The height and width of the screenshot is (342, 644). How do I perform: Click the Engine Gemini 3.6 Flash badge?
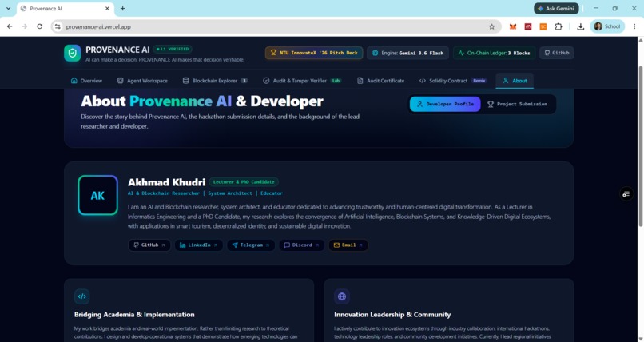click(408, 53)
